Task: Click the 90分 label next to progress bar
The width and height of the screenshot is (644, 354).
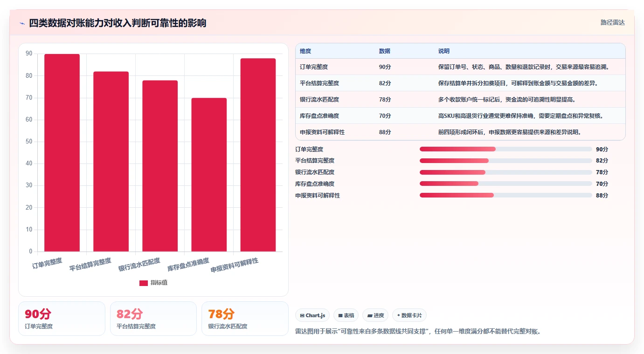Action: (602, 150)
